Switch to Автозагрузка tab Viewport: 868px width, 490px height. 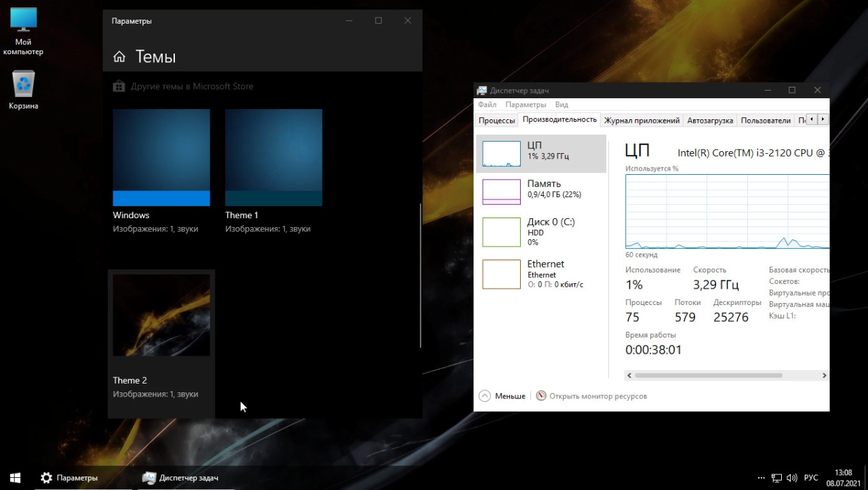coord(710,121)
